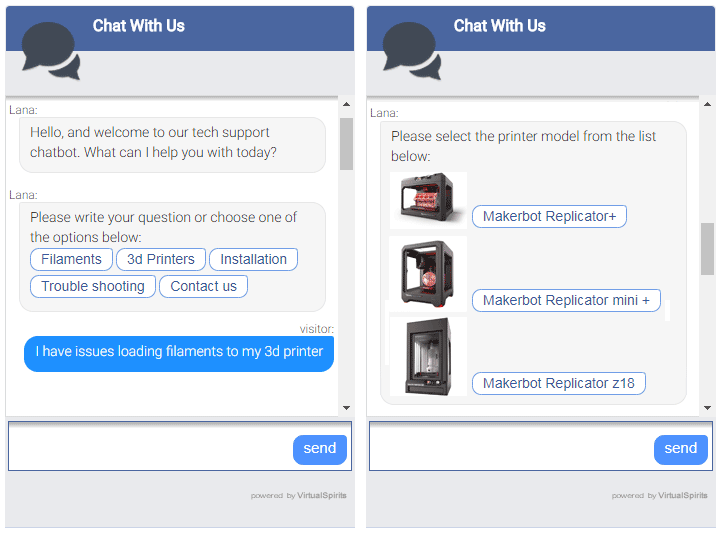Viewport: 723px width, 535px height.
Task: Click the scroll up arrow in right chat window
Action: [x=707, y=104]
